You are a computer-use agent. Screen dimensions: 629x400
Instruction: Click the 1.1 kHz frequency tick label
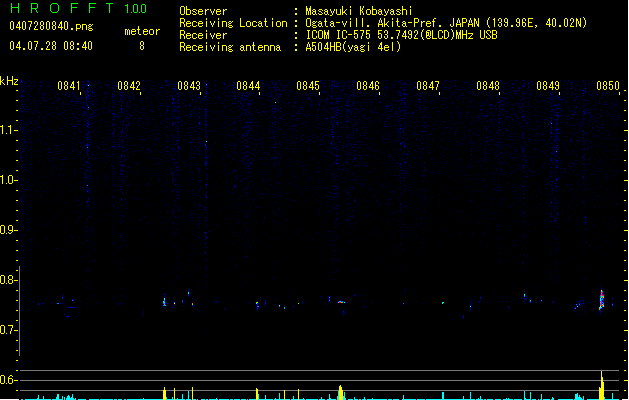click(x=9, y=130)
